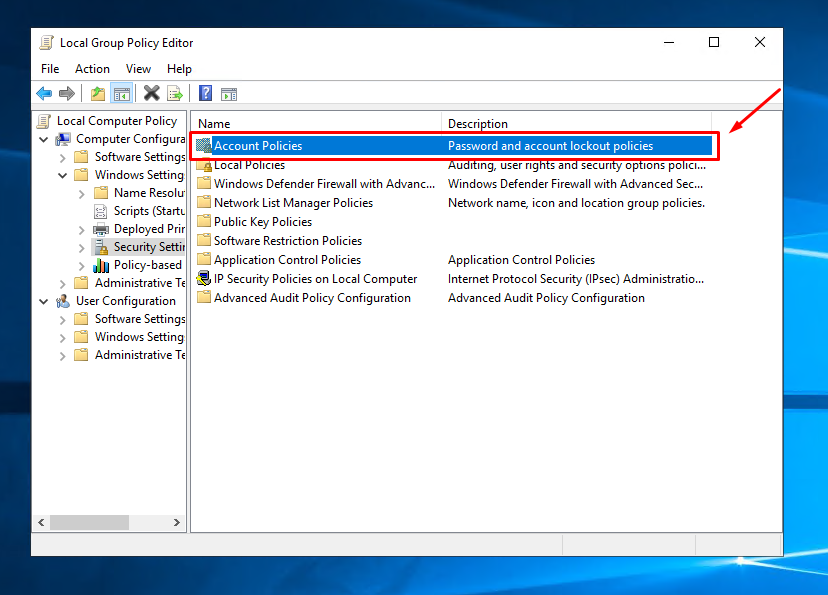Viewport: 828px width, 595px height.
Task: Click the Back arrow toolbar icon
Action: click(44, 94)
